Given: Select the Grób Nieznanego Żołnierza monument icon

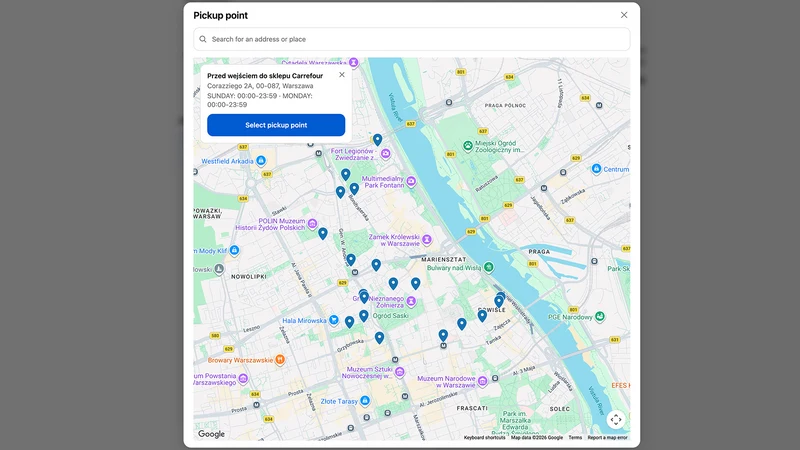Looking at the screenshot, I should 411,301.
